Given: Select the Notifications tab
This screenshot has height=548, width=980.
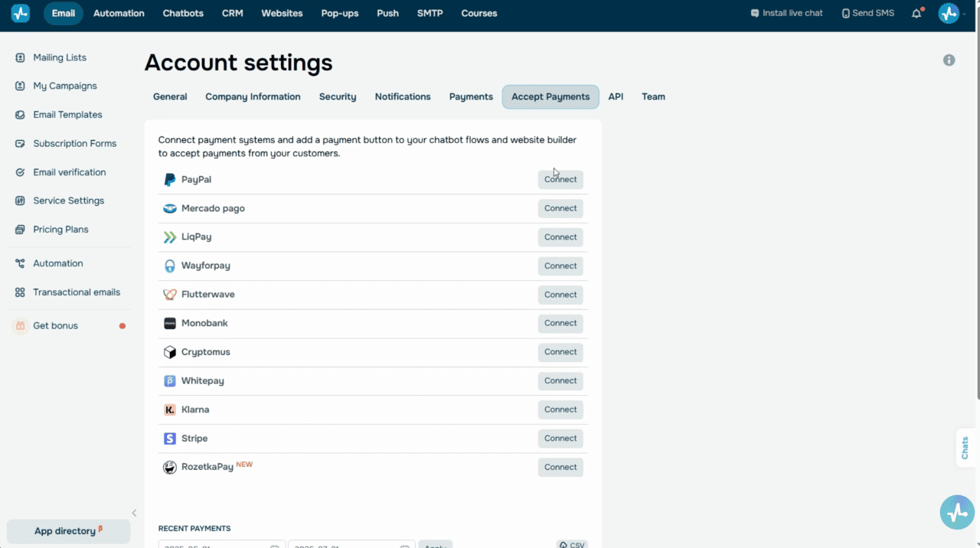Looking at the screenshot, I should [x=403, y=96].
